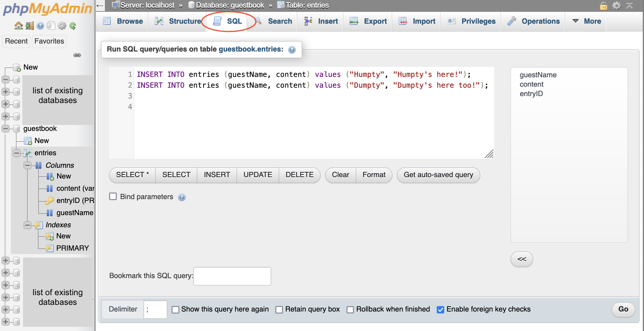Click the DELETE template button
Screen dimensions: 644x331
pyautogui.click(x=300, y=175)
